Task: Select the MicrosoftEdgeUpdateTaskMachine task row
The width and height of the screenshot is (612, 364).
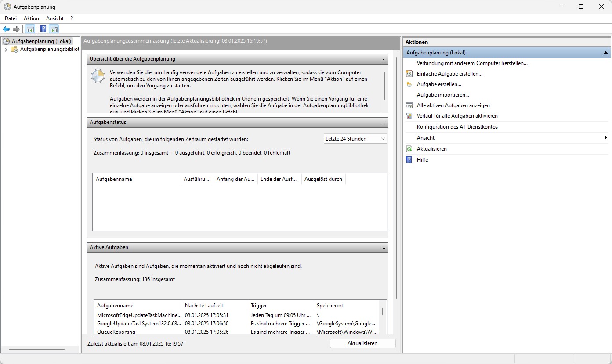Action: [x=139, y=315]
